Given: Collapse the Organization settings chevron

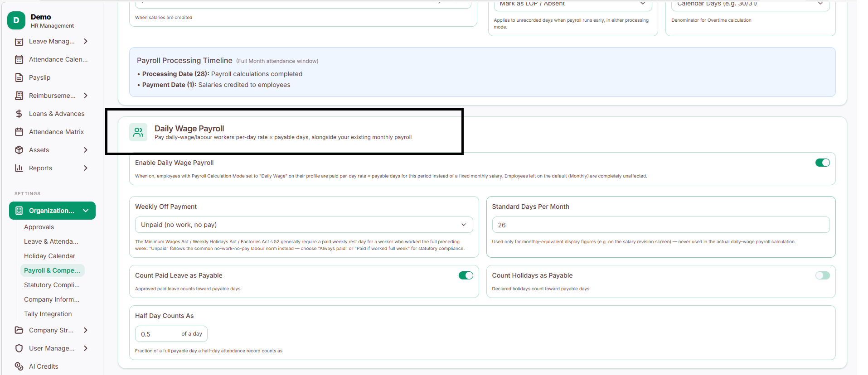Looking at the screenshot, I should [x=86, y=211].
